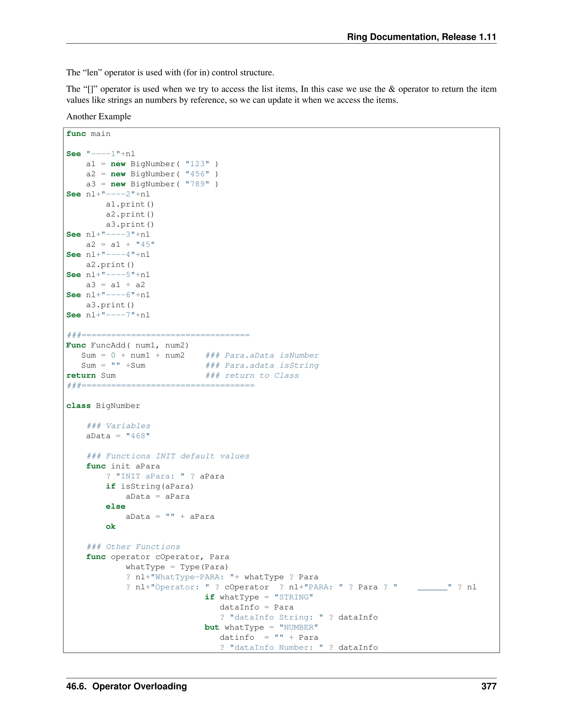Viewport: 563px width, 728px height.
Task: Click the 'Another Example' paragraph
Action: click(x=99, y=116)
